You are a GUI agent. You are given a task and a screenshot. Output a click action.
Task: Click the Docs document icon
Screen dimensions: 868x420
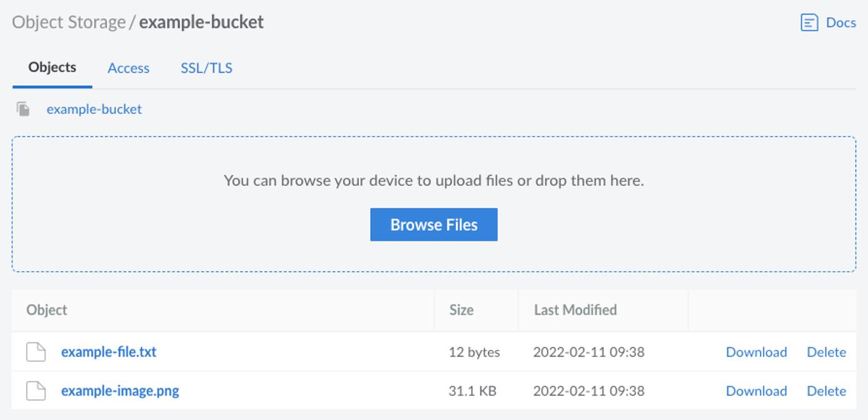(x=809, y=23)
